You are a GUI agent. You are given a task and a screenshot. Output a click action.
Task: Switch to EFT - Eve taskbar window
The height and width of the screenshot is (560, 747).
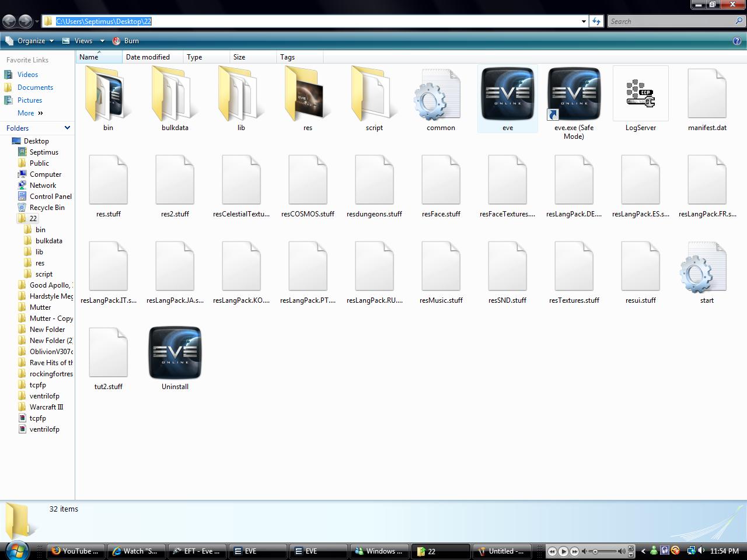click(x=198, y=551)
